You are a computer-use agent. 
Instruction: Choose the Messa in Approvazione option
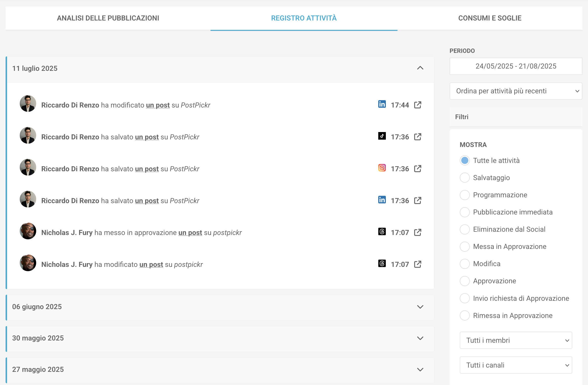(465, 247)
